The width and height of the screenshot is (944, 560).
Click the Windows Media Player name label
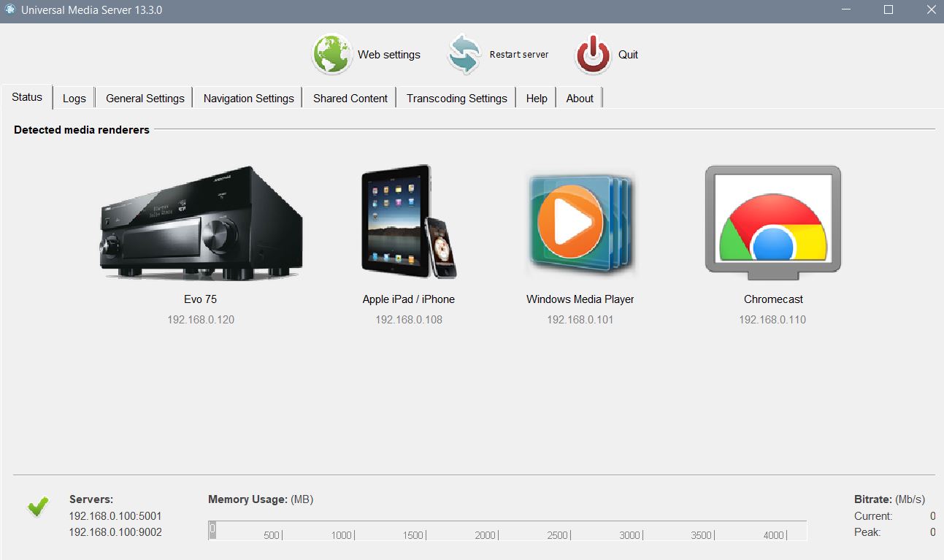tap(580, 299)
